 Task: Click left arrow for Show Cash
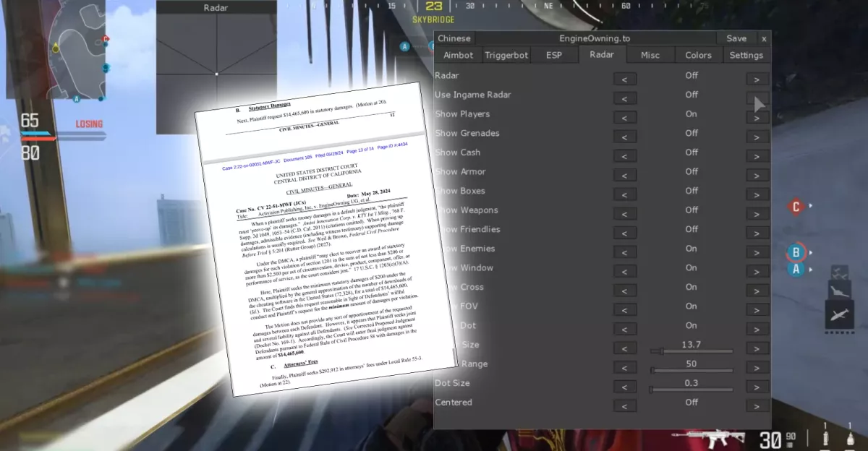pyautogui.click(x=625, y=156)
